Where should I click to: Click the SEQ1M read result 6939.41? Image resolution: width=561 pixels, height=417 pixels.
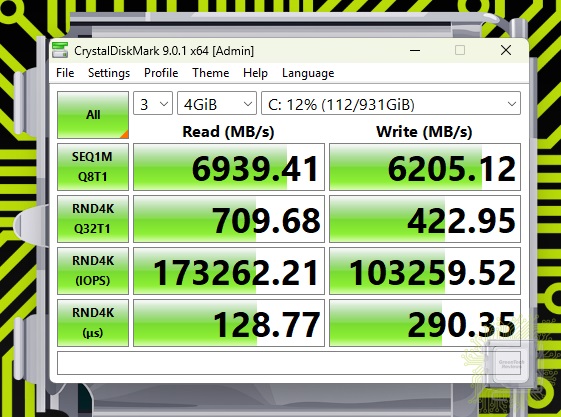pyautogui.click(x=229, y=167)
